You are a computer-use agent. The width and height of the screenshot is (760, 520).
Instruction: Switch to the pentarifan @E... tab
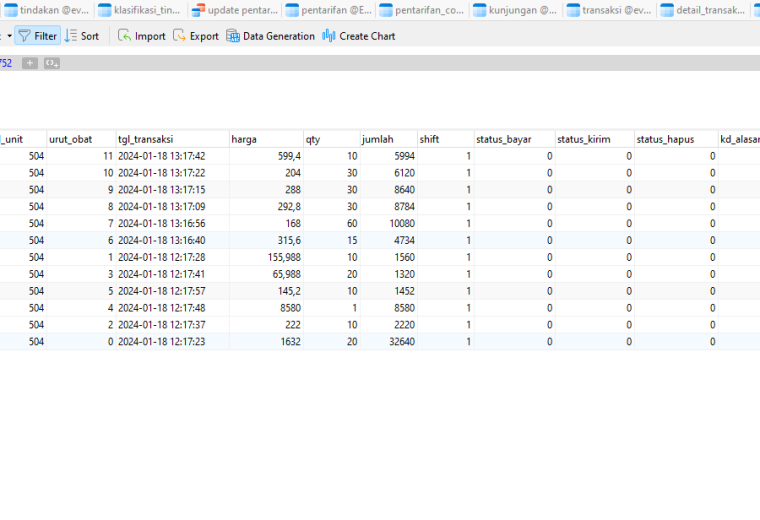(329, 10)
